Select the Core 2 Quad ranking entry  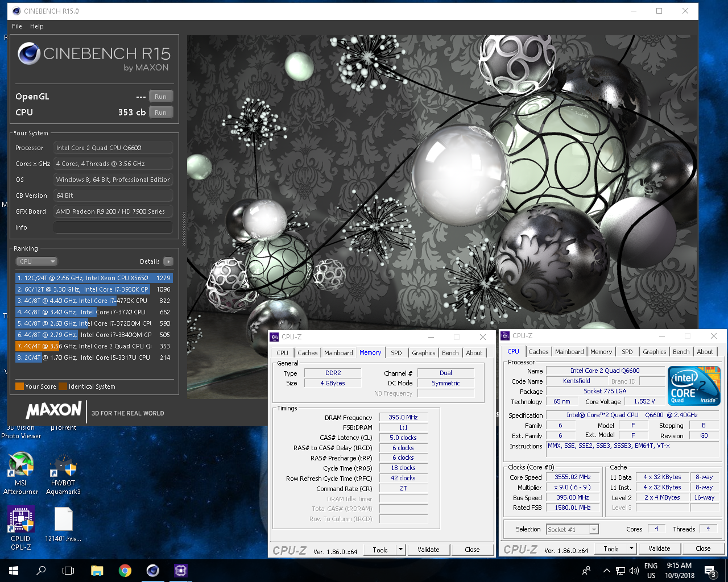tap(94, 346)
